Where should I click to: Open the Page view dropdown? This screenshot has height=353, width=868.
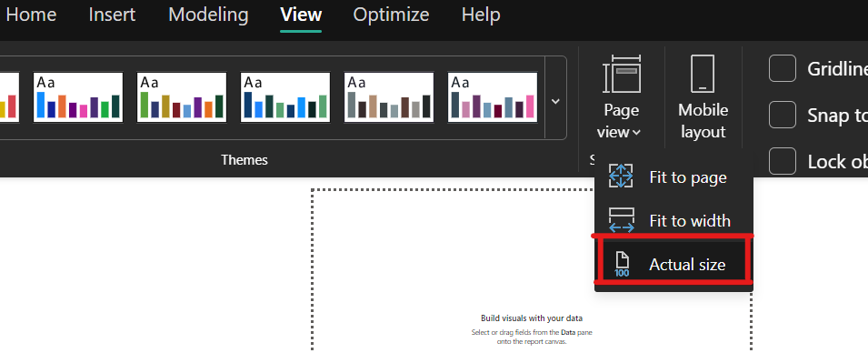point(622,121)
